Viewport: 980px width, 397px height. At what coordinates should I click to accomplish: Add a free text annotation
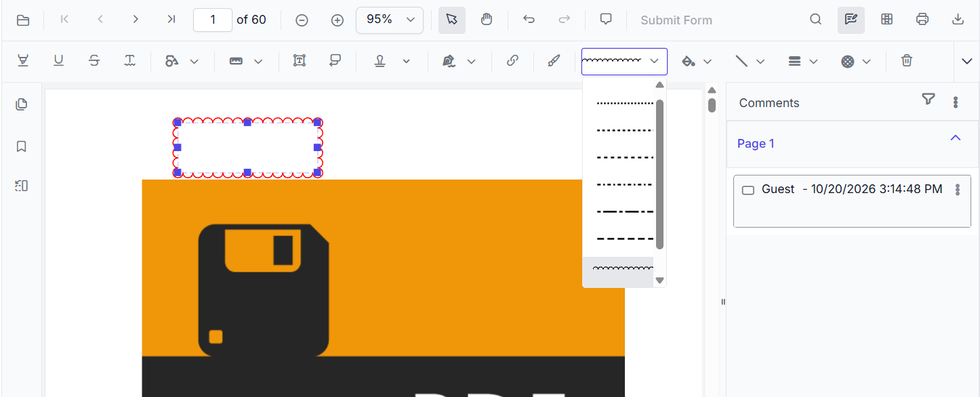coord(300,61)
